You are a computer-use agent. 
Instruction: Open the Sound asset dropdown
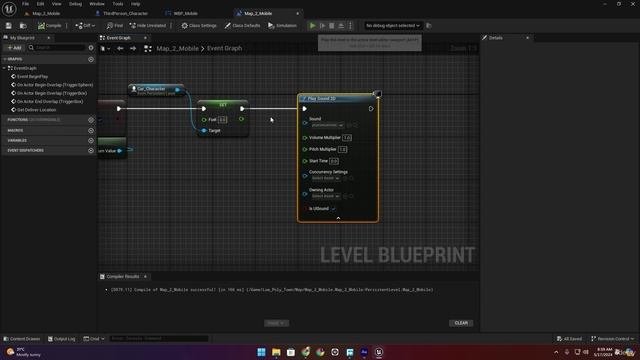[327, 125]
